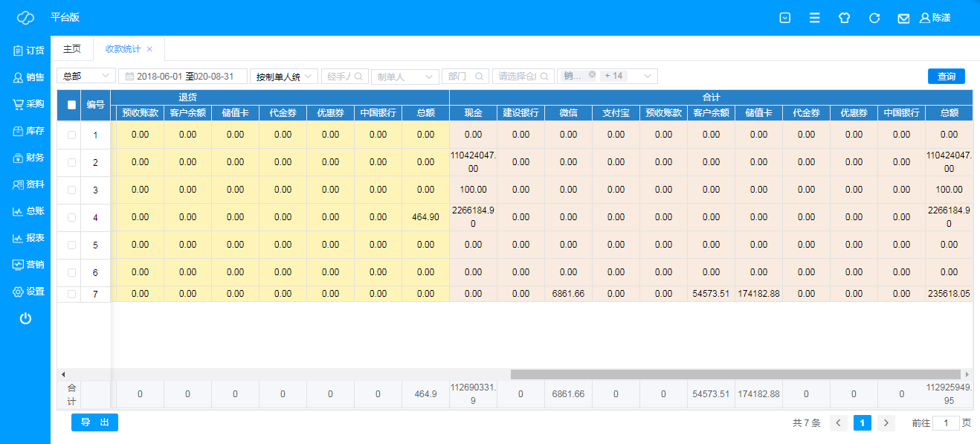Screen dimensions: 980x444
Task: Open the theme shirt icon in header
Action: 844,18
